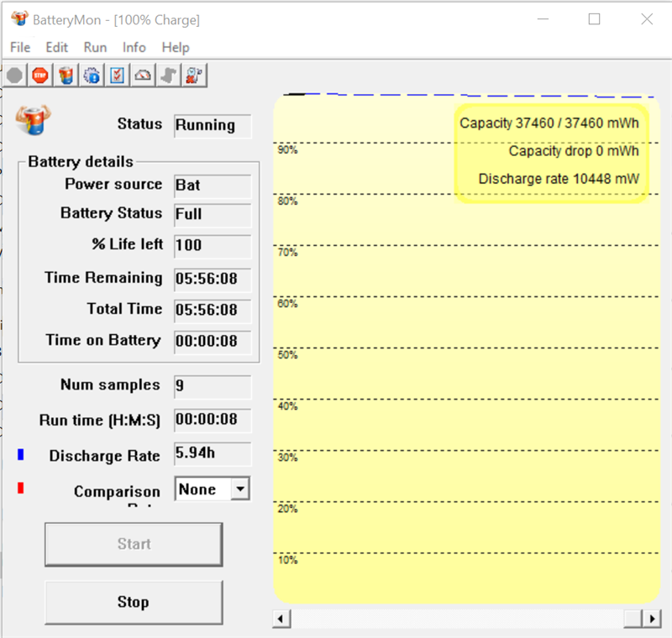Open the Run menu

[95, 47]
